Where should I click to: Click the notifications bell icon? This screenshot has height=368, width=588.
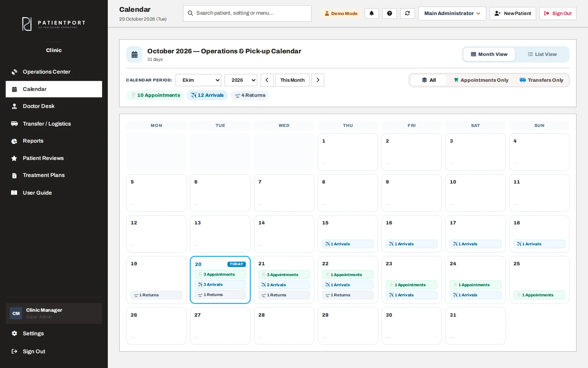371,13
